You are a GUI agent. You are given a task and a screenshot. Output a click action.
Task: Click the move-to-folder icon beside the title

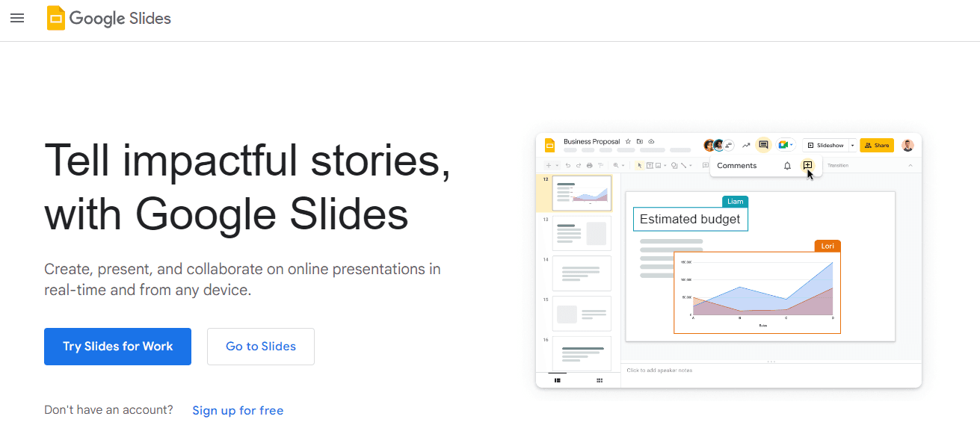point(639,141)
